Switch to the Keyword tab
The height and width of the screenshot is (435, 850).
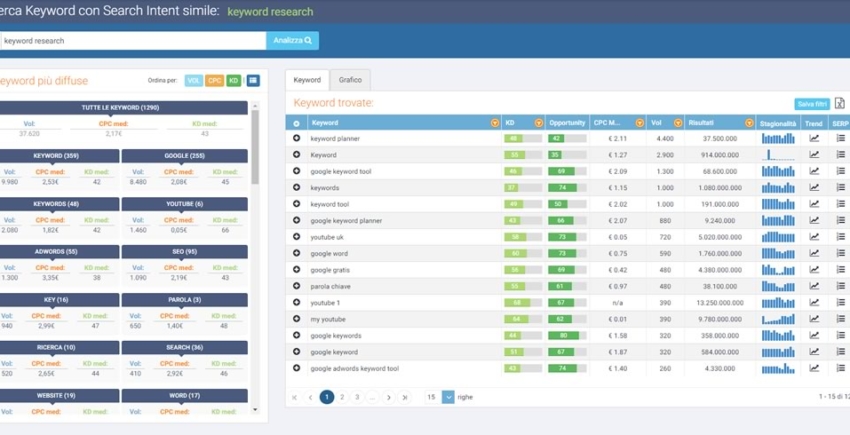307,80
